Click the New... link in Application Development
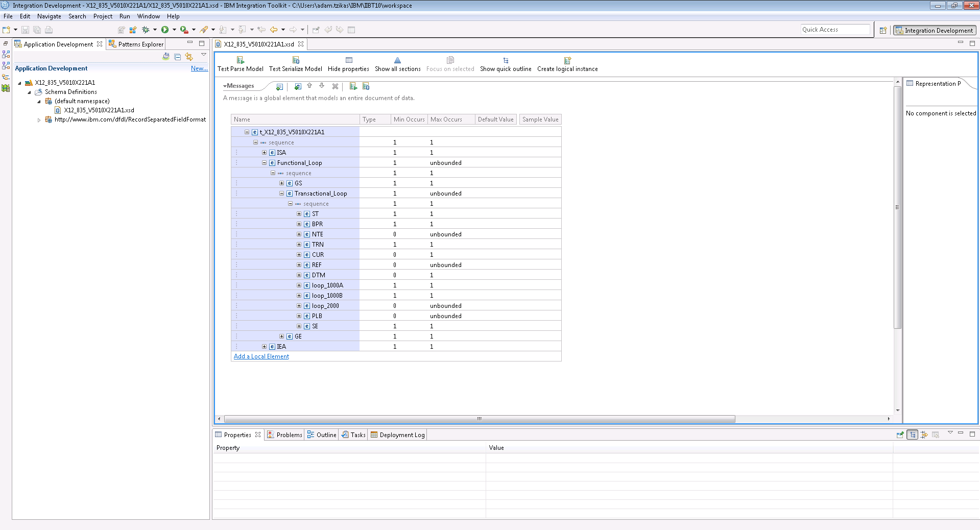 click(199, 68)
